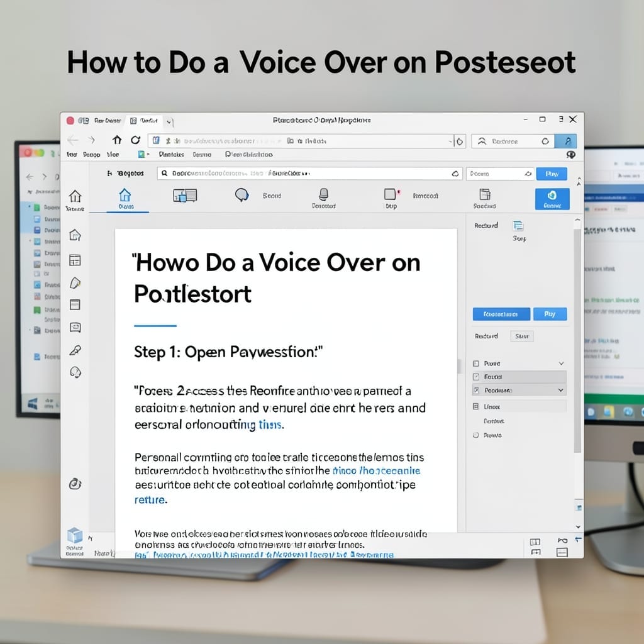Select the pen tool icon in left sidebar

pyautogui.click(x=75, y=350)
